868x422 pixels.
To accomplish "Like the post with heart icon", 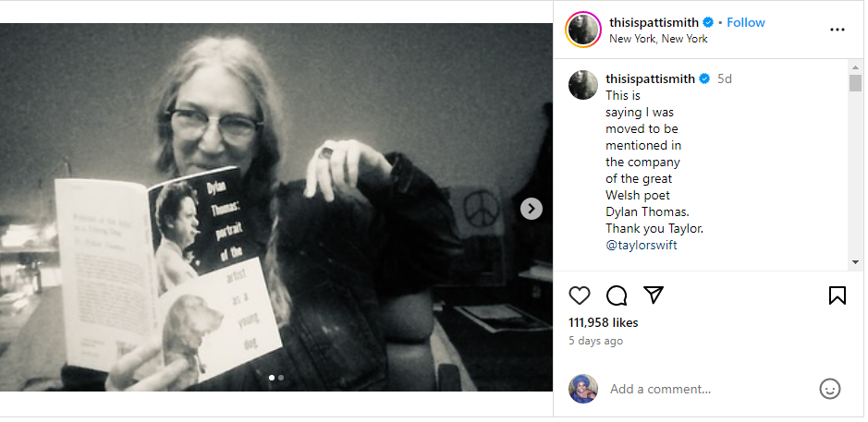I will 579,295.
